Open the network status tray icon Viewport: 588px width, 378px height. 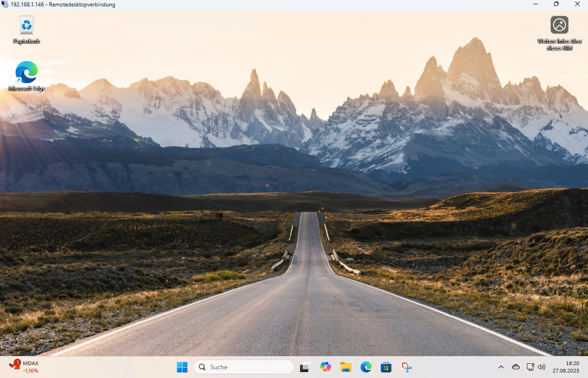(x=530, y=367)
